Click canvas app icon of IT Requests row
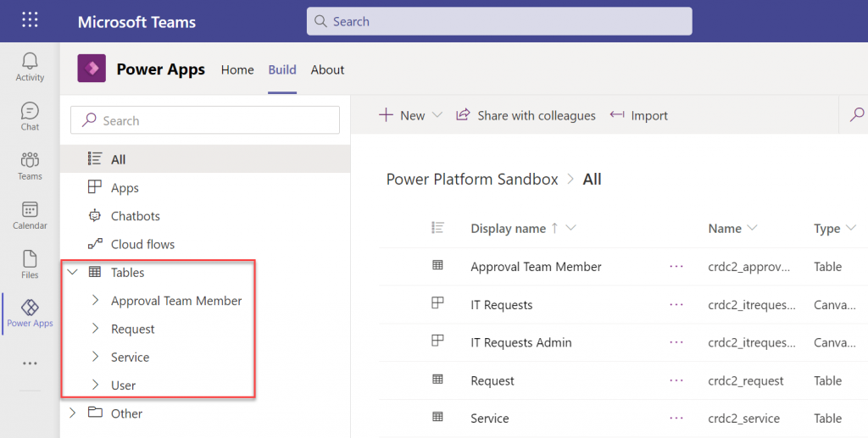 pyautogui.click(x=437, y=302)
